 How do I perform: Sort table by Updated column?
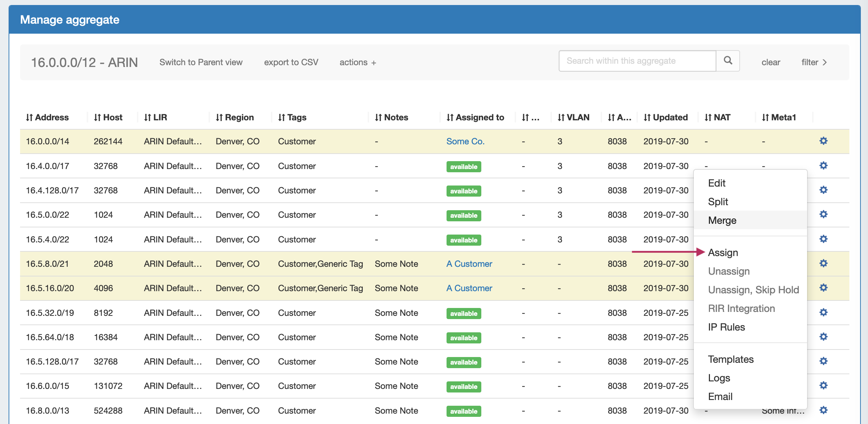pyautogui.click(x=666, y=117)
